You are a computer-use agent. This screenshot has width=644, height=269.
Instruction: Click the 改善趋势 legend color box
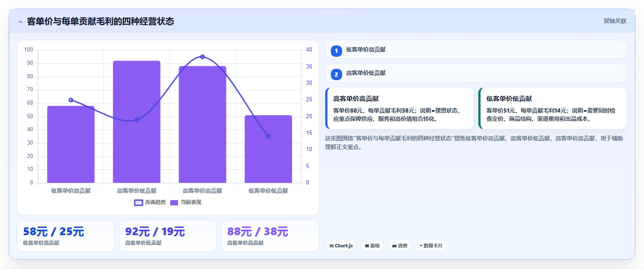[x=138, y=203]
